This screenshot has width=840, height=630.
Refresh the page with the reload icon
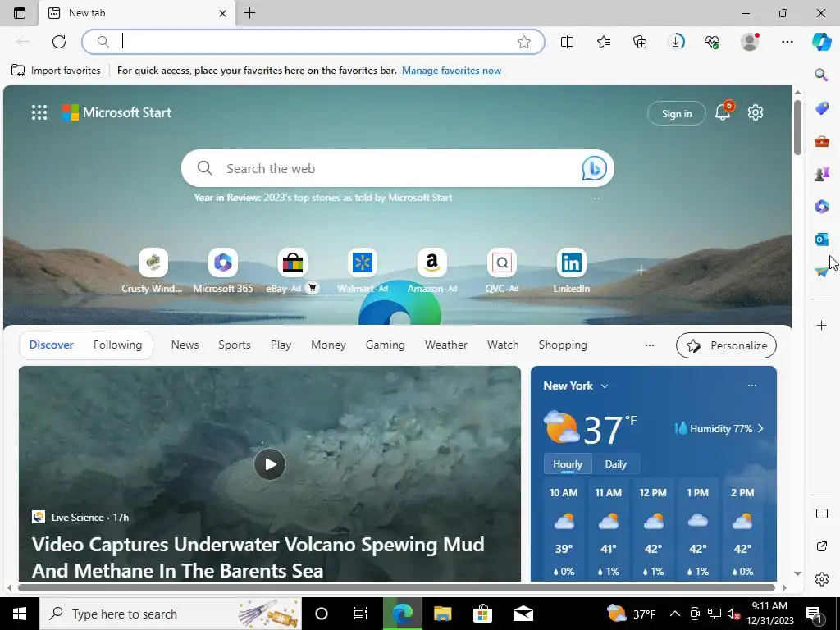(59, 42)
